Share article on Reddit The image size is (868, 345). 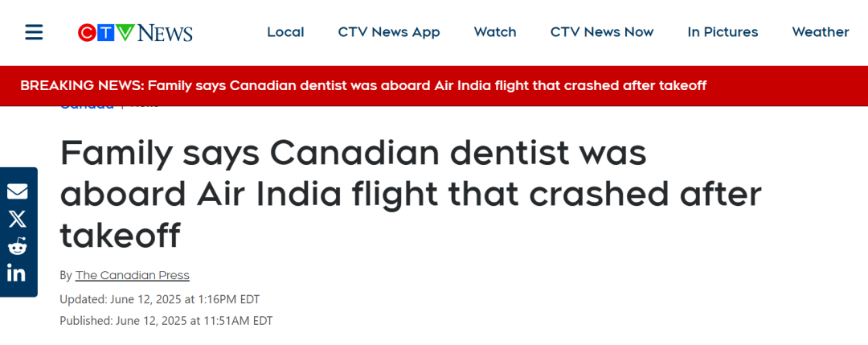coord(17,246)
